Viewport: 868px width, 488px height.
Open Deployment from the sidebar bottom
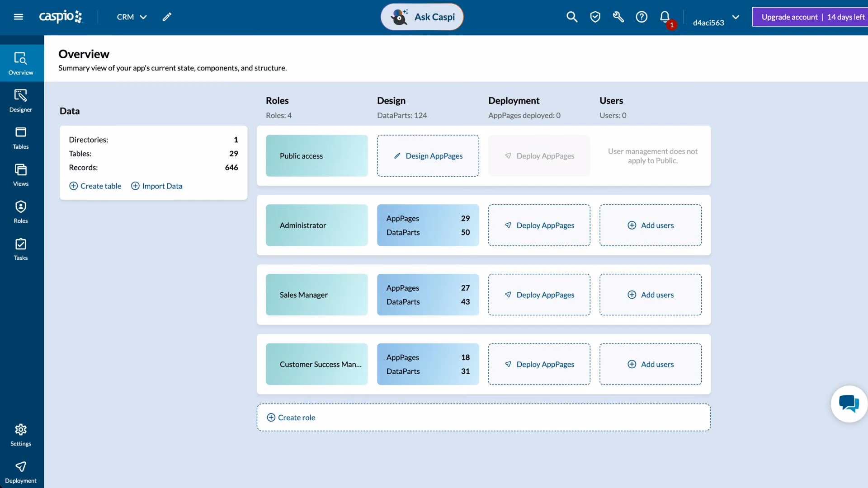[21, 472]
